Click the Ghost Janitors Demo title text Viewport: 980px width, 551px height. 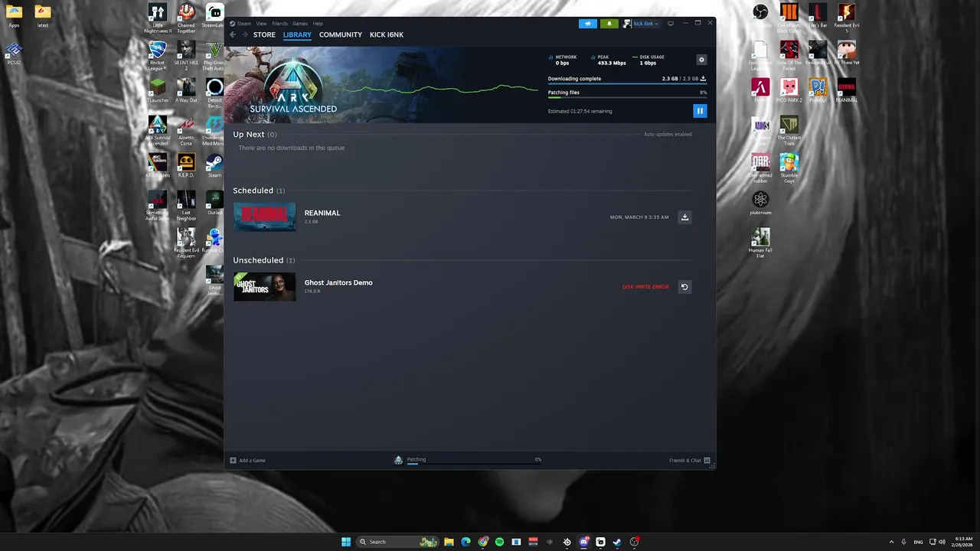338,282
